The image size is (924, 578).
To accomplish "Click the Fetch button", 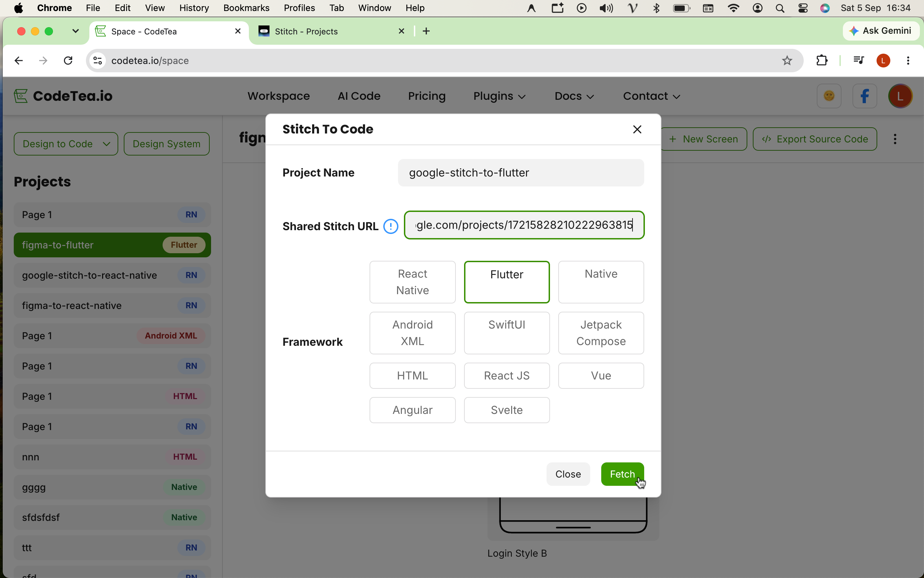I will (x=622, y=474).
